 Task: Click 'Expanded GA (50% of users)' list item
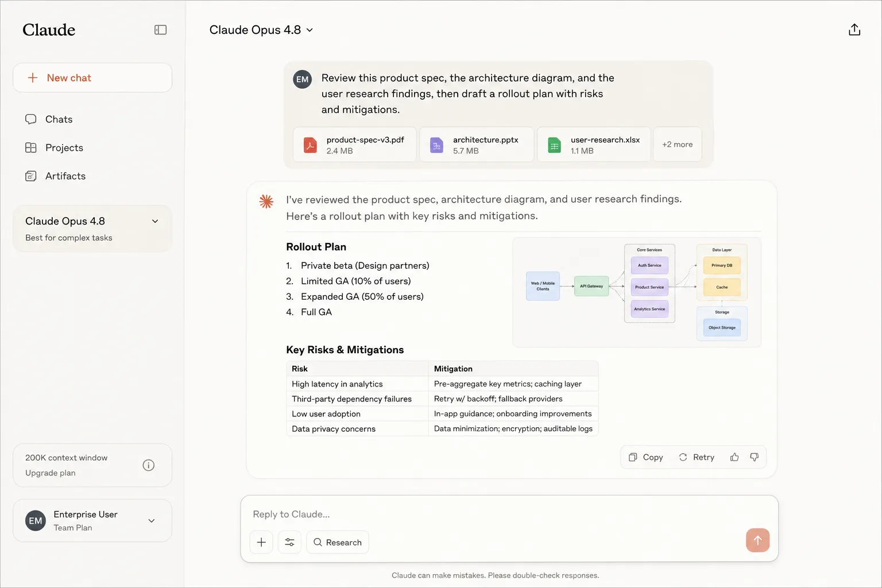(x=362, y=297)
